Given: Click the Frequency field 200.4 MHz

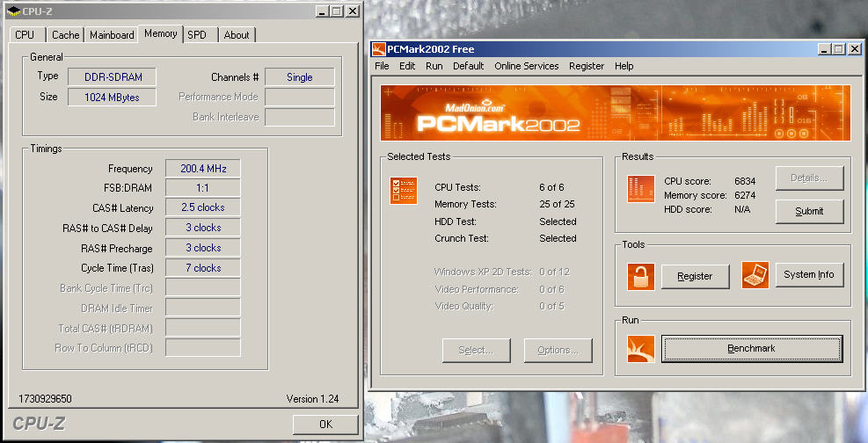Looking at the screenshot, I should point(202,169).
